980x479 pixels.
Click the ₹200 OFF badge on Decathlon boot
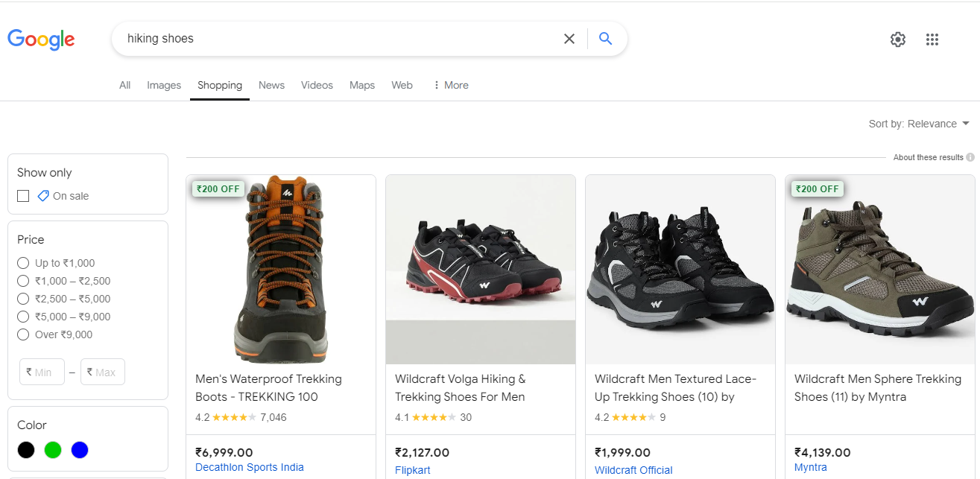[x=218, y=189]
